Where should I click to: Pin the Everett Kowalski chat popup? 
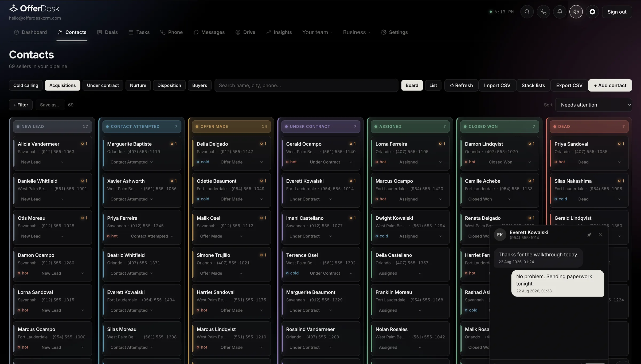pos(589,235)
